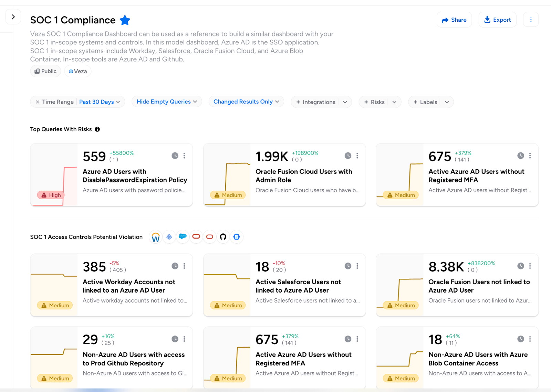This screenshot has height=392, width=551.
Task: Select the GitHub integration icon
Action: point(223,237)
